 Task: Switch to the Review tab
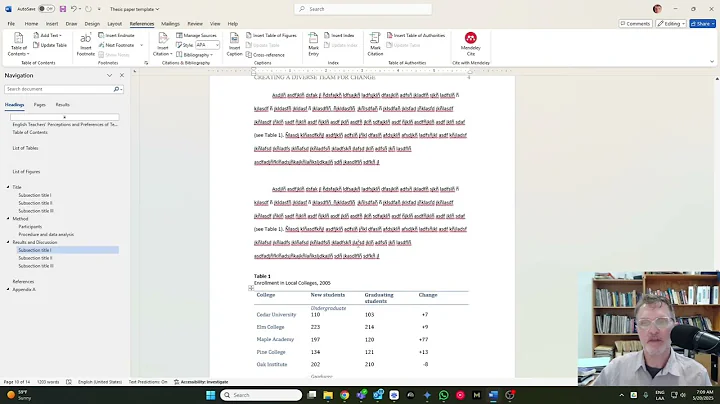pos(195,23)
